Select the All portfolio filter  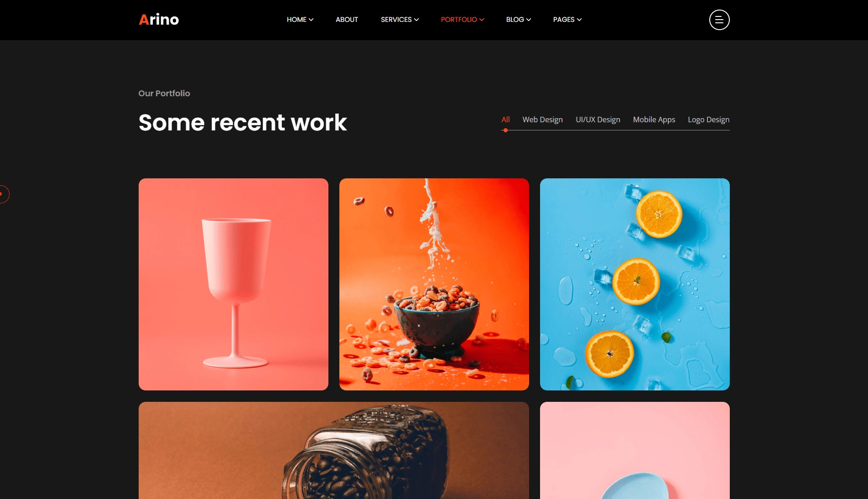[x=505, y=120]
